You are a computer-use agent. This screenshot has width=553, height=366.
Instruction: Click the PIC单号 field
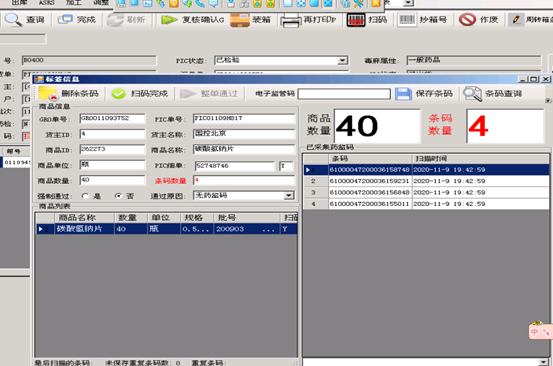[244, 118]
